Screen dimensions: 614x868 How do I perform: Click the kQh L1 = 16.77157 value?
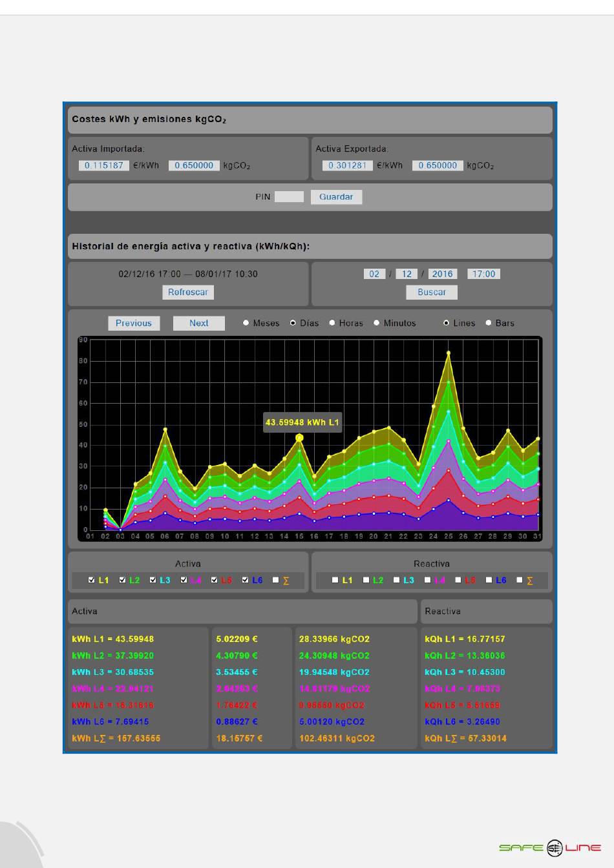[x=465, y=639]
